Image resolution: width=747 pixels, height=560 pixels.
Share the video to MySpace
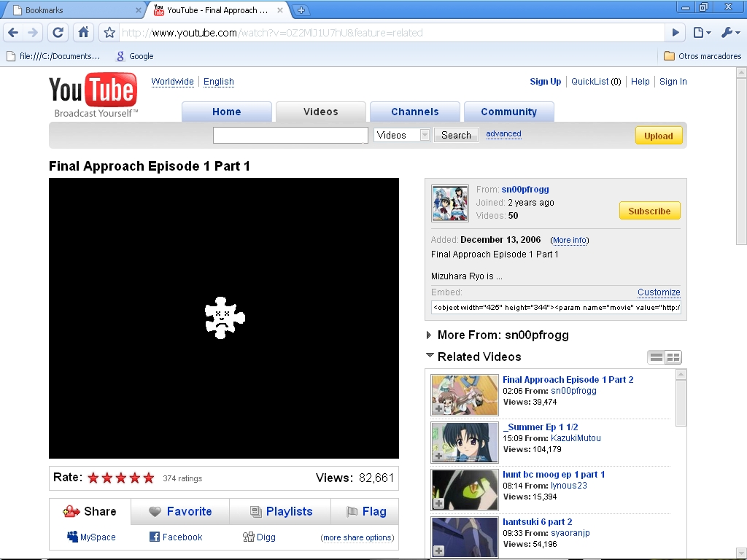91,537
